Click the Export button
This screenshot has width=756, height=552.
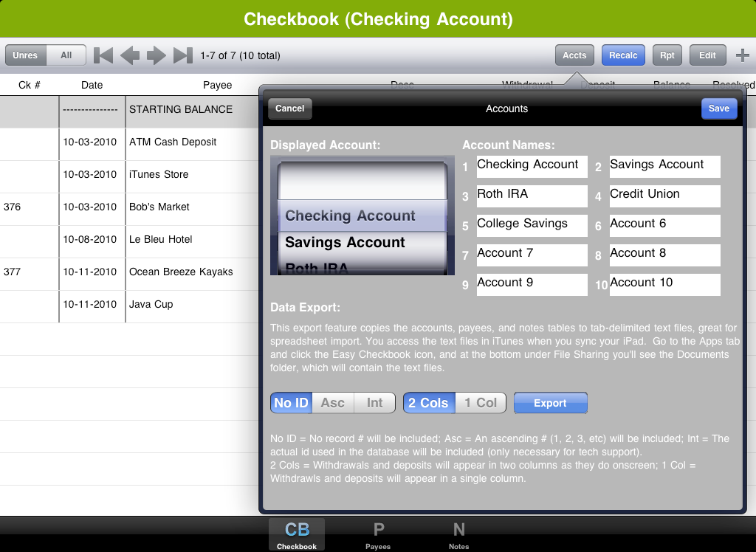click(550, 403)
